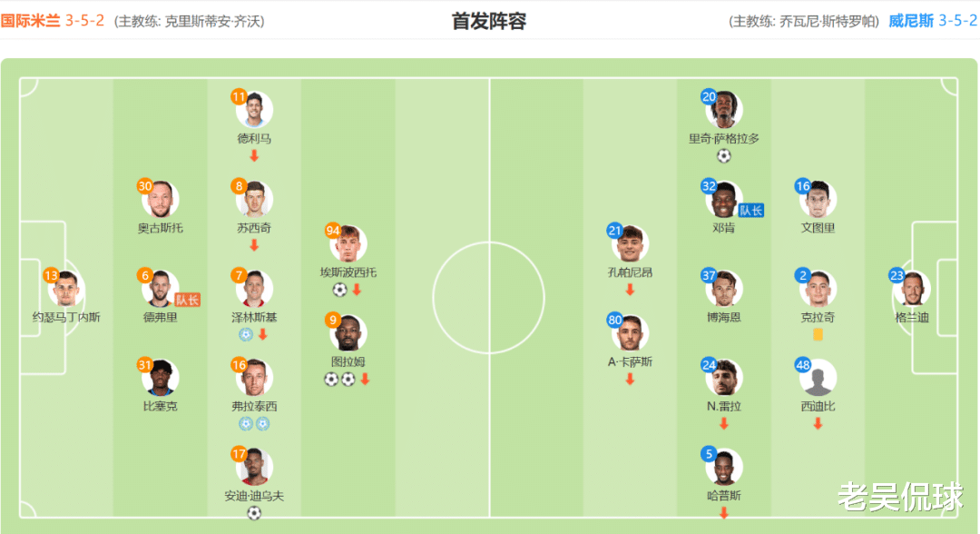Image resolution: width=980 pixels, height=534 pixels.
Task: Click the assist icons below 弗拉泰西
Action: coord(254,423)
